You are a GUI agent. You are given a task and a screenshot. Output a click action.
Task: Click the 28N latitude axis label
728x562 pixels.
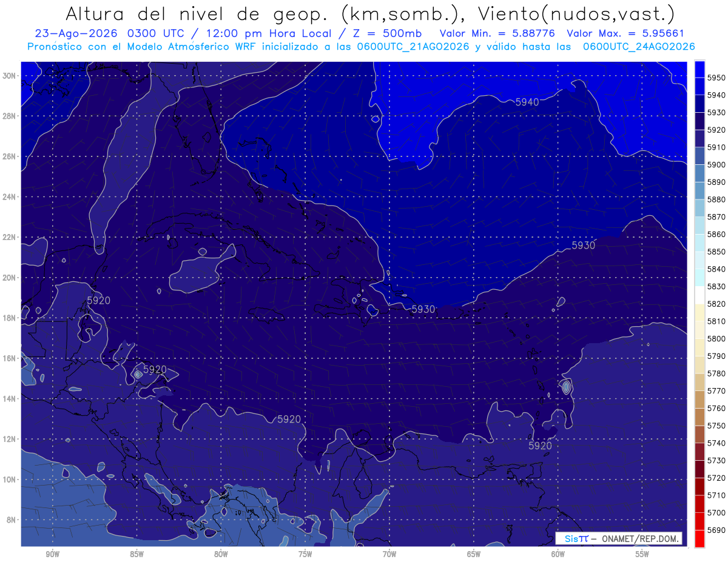(x=10, y=116)
